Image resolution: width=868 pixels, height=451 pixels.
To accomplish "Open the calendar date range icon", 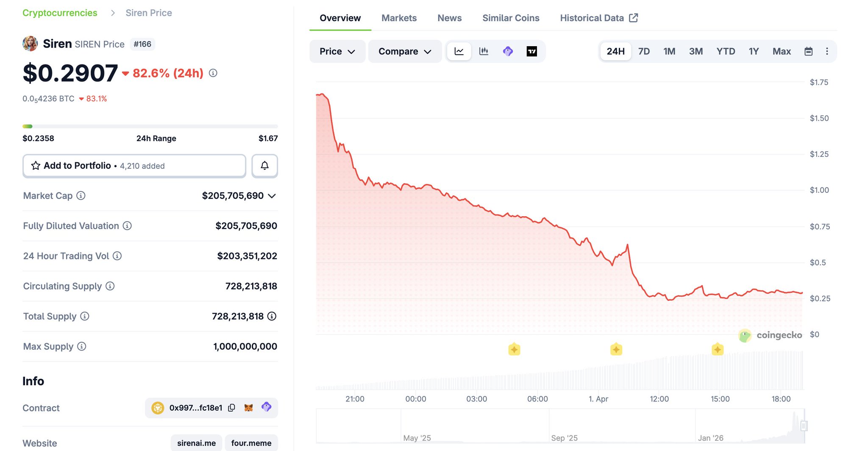I will 808,51.
